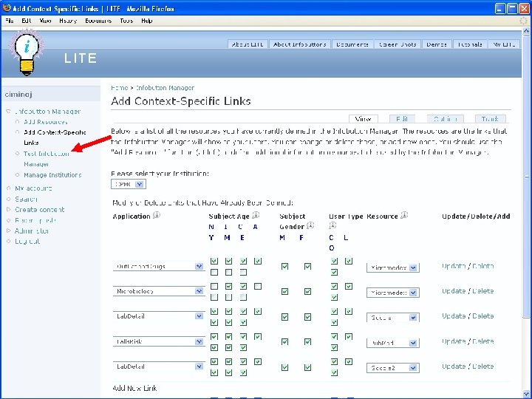Toggle the Y age box in OutPatientDrugs row
The image size is (532, 399).
tap(214, 272)
